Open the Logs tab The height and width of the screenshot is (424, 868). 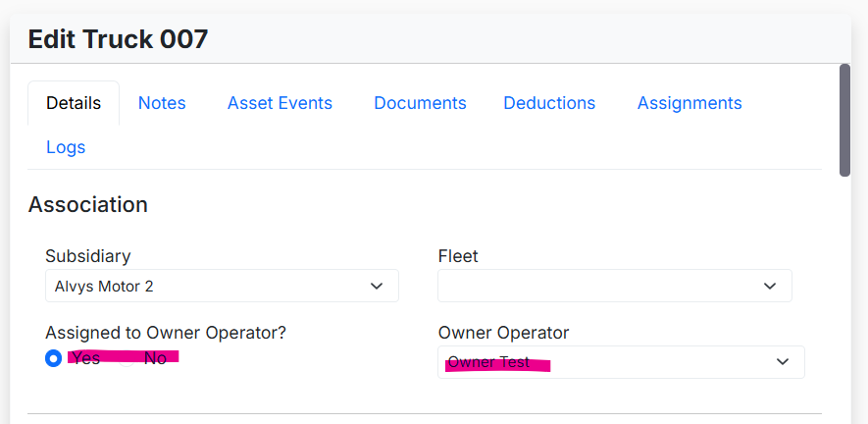pos(66,147)
